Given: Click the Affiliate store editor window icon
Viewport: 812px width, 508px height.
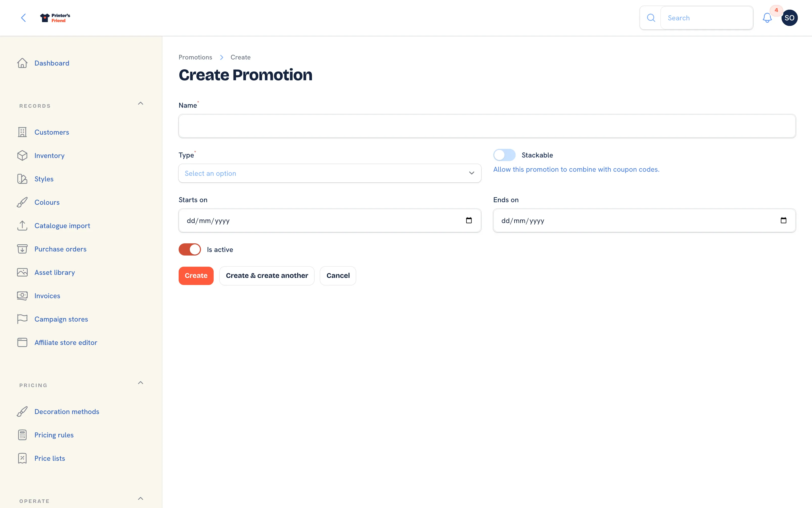Looking at the screenshot, I should pyautogui.click(x=23, y=342).
